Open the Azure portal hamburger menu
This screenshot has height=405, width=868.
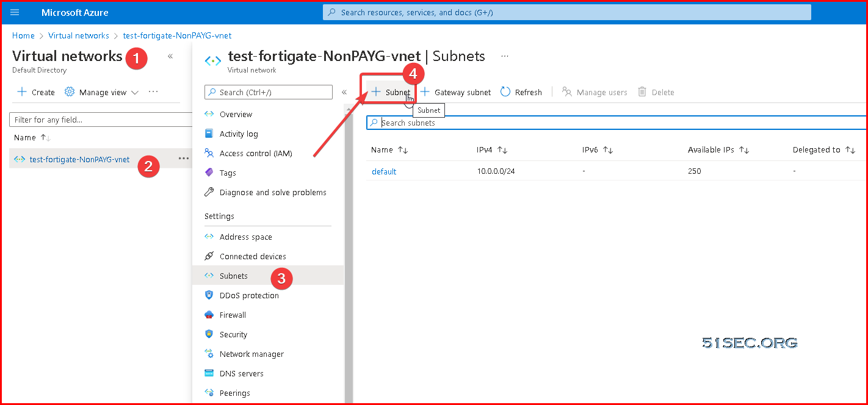click(15, 12)
